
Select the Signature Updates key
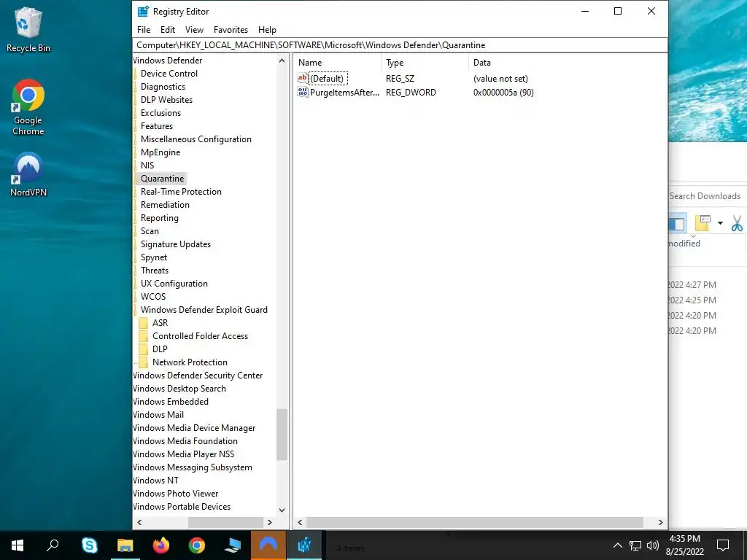click(x=176, y=244)
